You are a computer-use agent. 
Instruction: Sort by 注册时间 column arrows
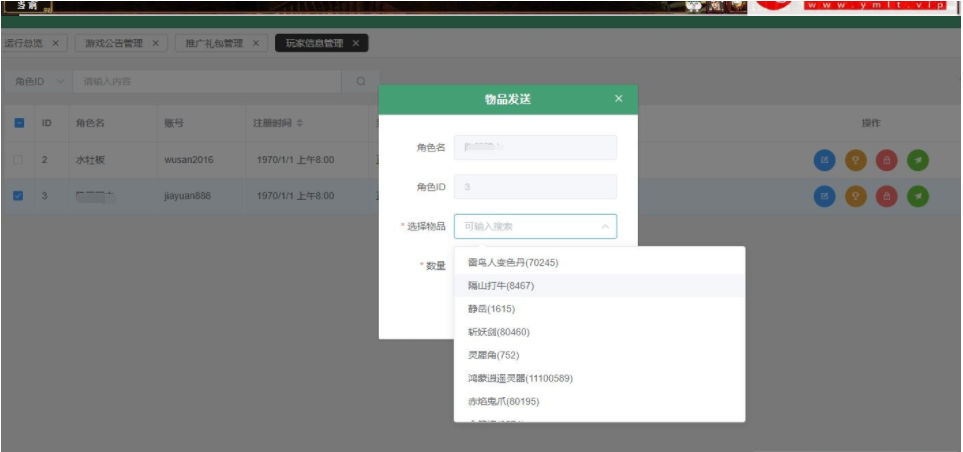tap(299, 123)
